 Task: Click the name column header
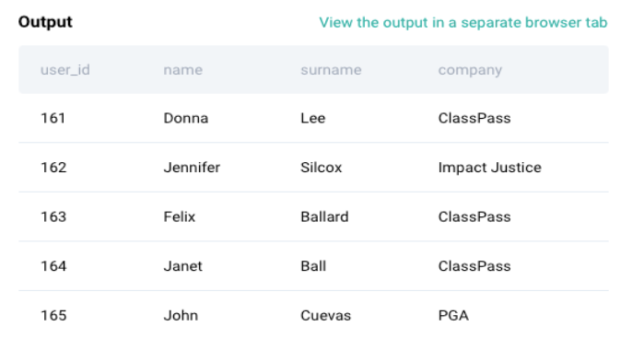point(183,70)
